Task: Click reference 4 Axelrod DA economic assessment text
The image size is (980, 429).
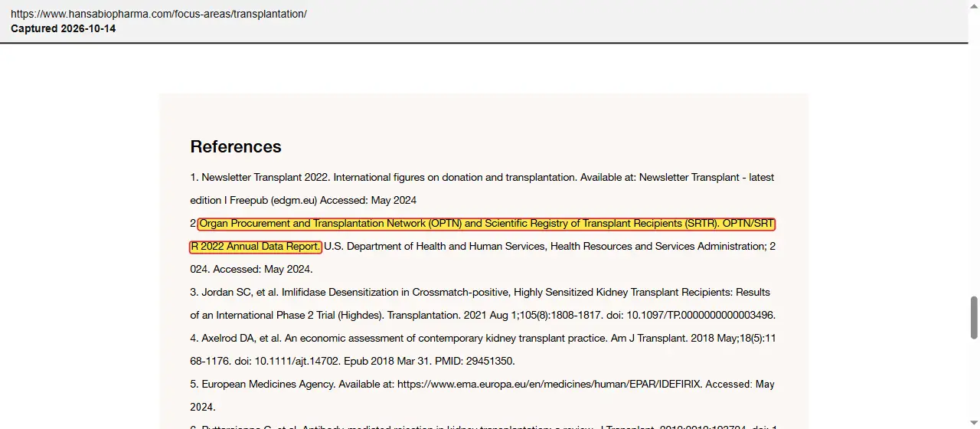Action: (482, 349)
